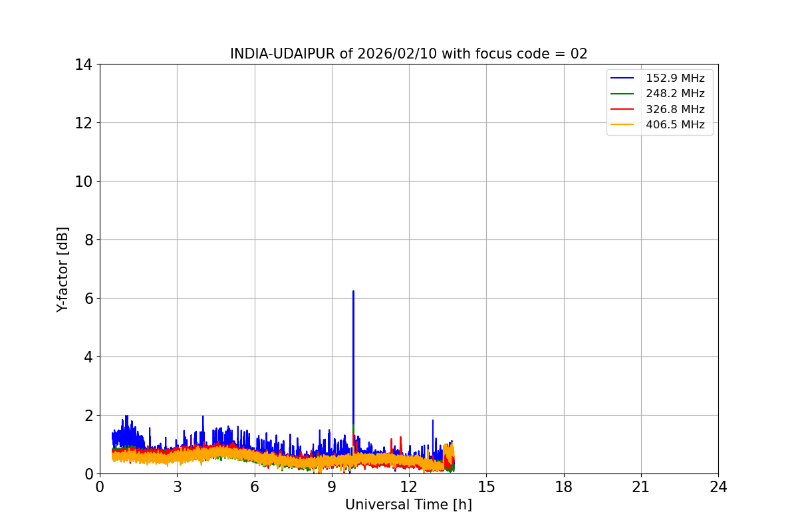798x532 pixels.
Task: Click the red line sample in legend
Action: (622, 109)
